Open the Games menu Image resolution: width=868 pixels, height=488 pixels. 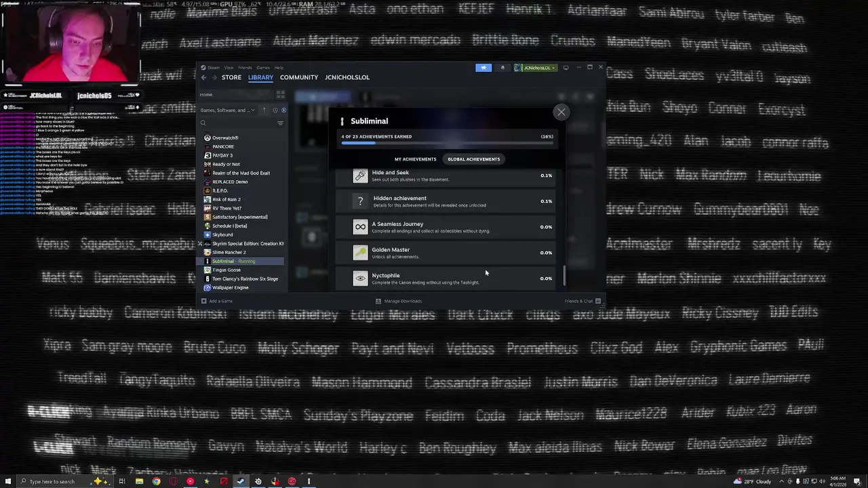coord(262,68)
